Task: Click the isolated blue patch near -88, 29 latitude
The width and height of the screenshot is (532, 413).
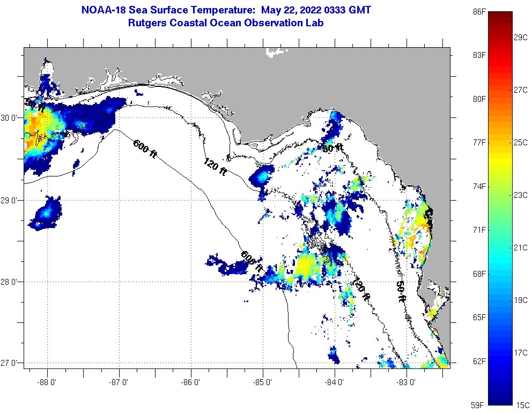Action: point(47,215)
